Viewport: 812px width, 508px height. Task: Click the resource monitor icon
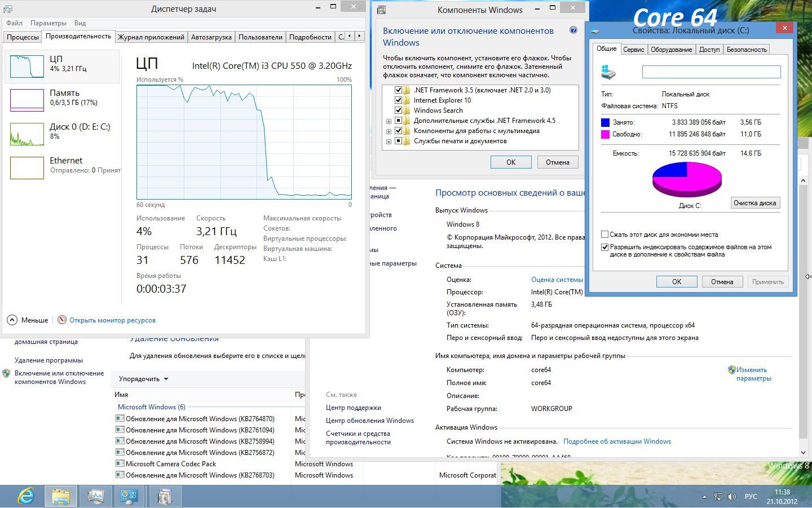click(x=62, y=320)
